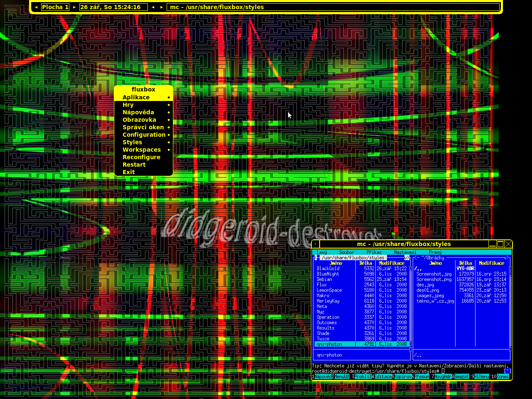Sort right panel by Modifikace column header
The image size is (532, 399).
pos(491,263)
